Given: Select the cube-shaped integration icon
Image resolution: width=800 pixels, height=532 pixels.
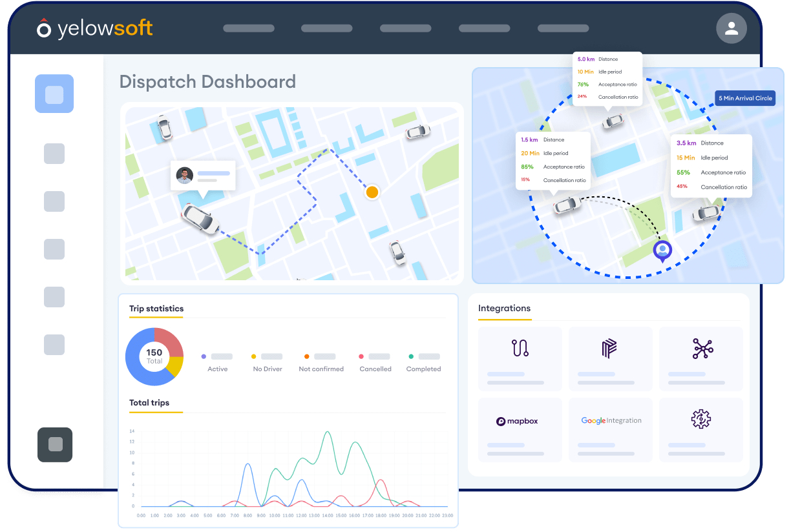Looking at the screenshot, I should 610,349.
